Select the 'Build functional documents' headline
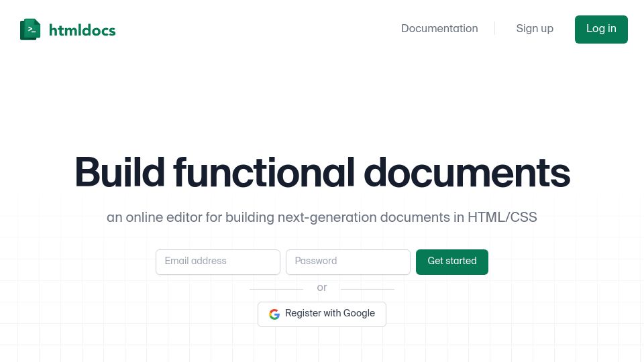This screenshot has width=644, height=362. (x=323, y=172)
